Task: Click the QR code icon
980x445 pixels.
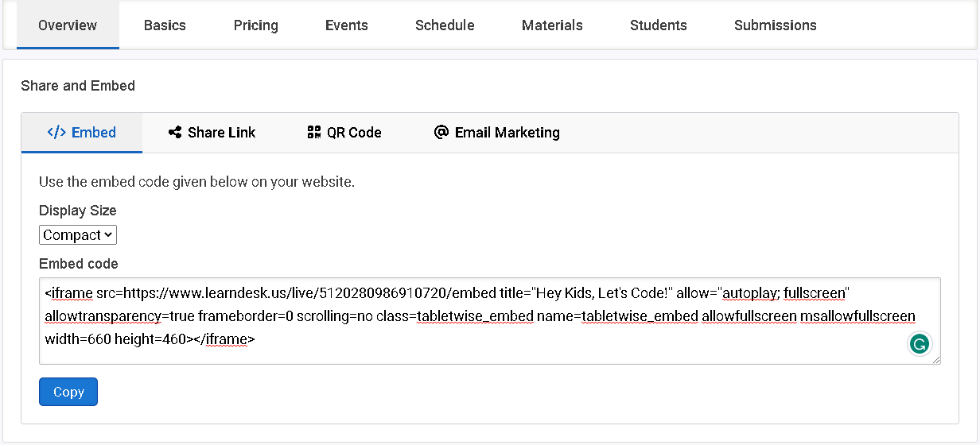Action: (313, 133)
